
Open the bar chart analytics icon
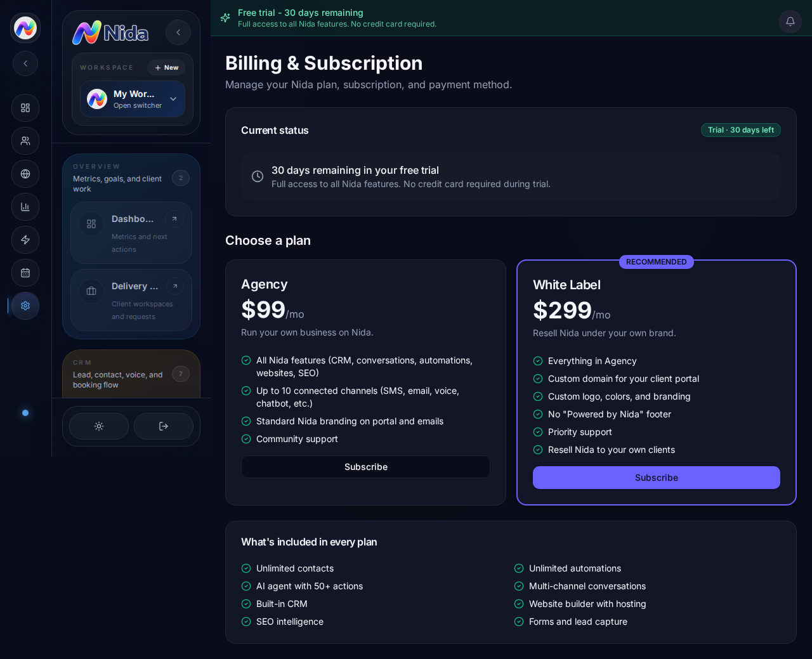pyautogui.click(x=25, y=207)
